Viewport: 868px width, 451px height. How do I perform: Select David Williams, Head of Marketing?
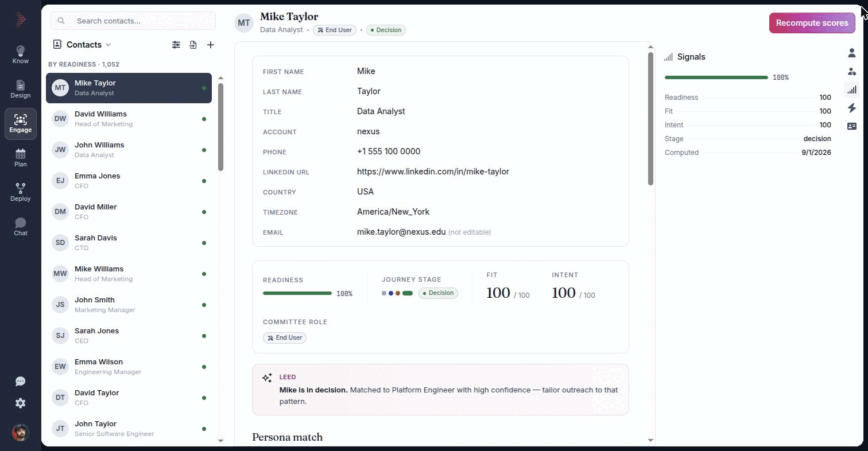tap(129, 119)
